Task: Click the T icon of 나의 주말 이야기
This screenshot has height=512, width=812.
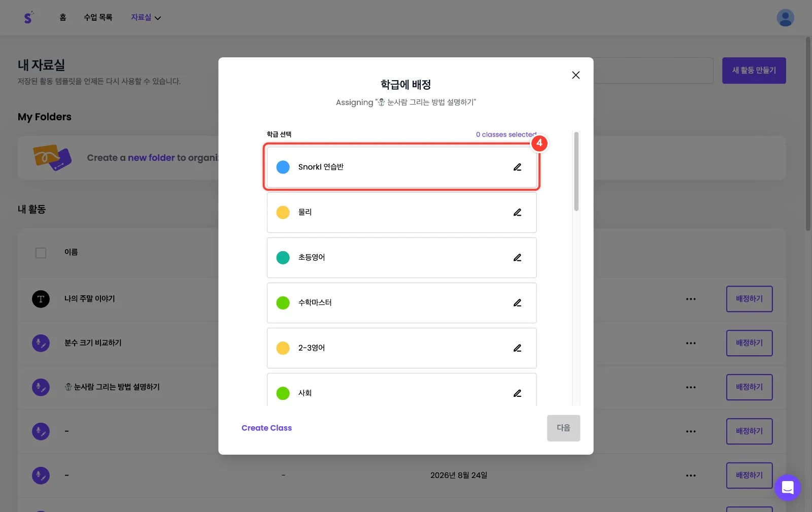Action: (x=41, y=299)
